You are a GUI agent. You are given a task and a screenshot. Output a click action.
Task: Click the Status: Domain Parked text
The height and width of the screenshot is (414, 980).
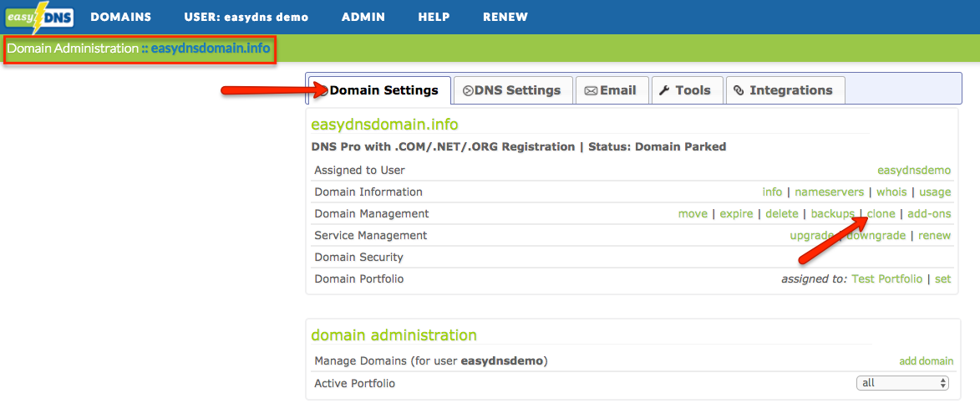657,147
